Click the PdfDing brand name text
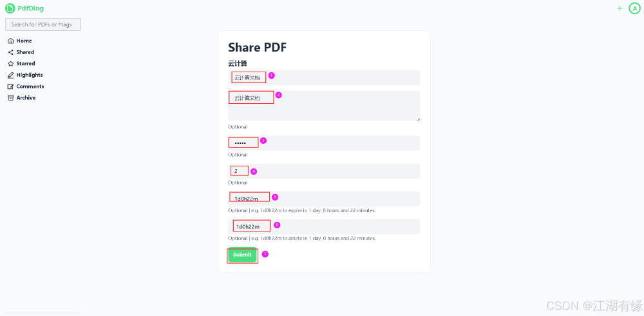This screenshot has width=644, height=316. click(x=31, y=8)
